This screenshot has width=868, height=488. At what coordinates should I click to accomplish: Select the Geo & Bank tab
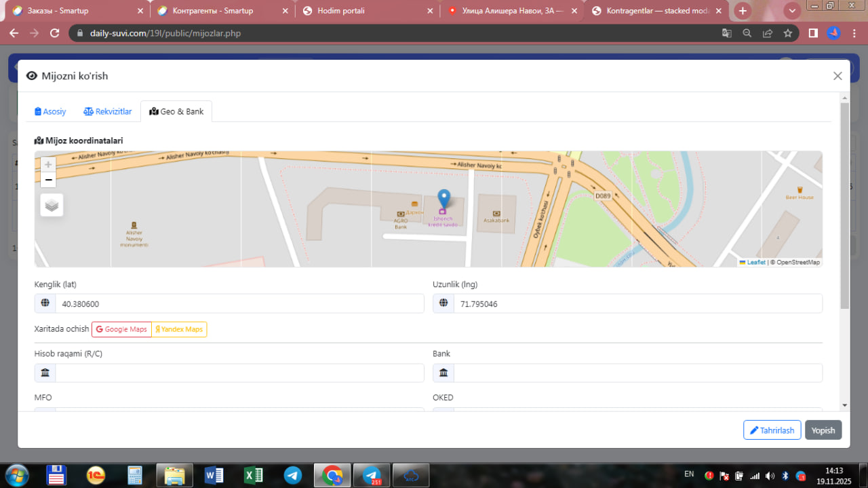point(176,111)
